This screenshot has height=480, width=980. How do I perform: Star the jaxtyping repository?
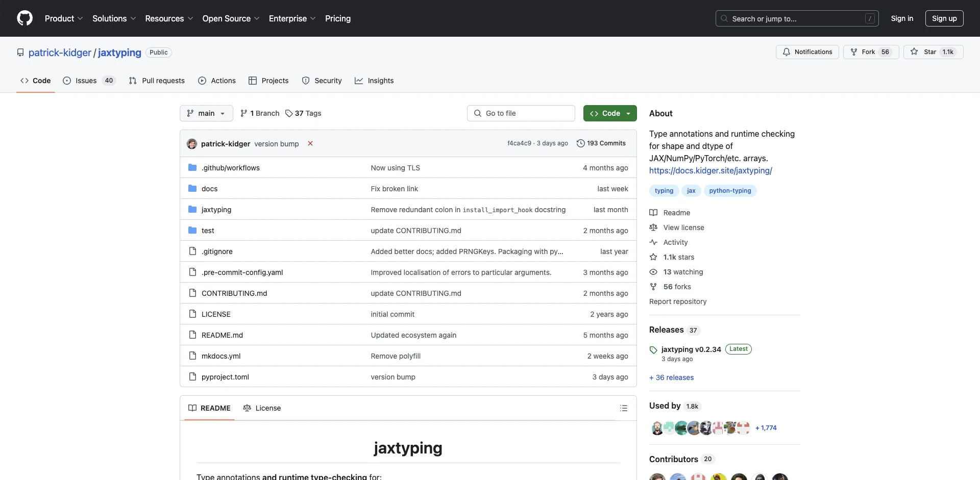[x=933, y=52]
